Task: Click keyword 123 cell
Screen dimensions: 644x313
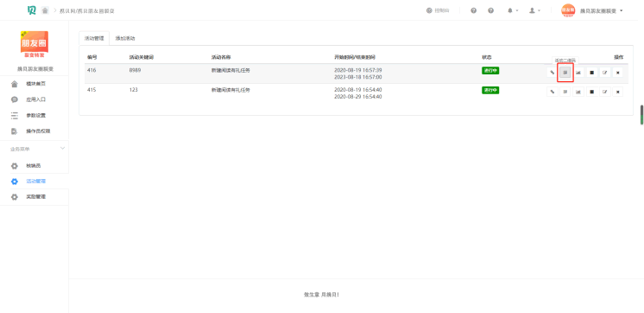Action: pos(134,90)
